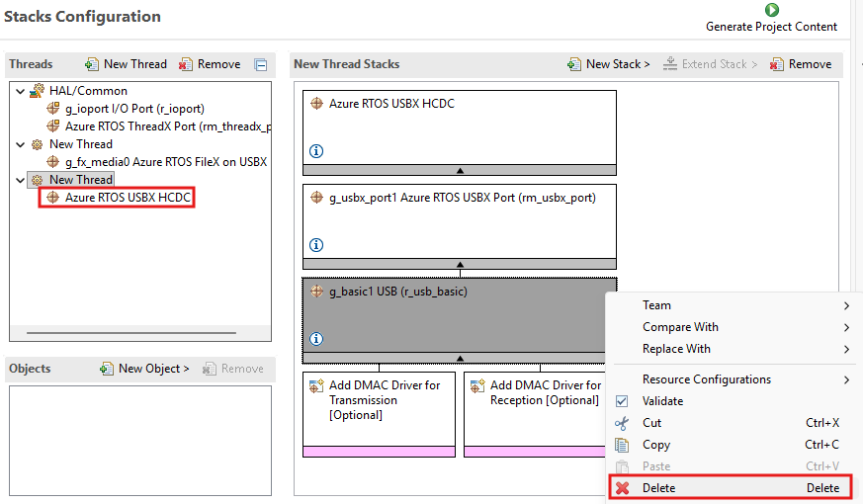Click the Remove icon in New Thread Stacks header
This screenshot has width=863, height=504.
coord(777,64)
